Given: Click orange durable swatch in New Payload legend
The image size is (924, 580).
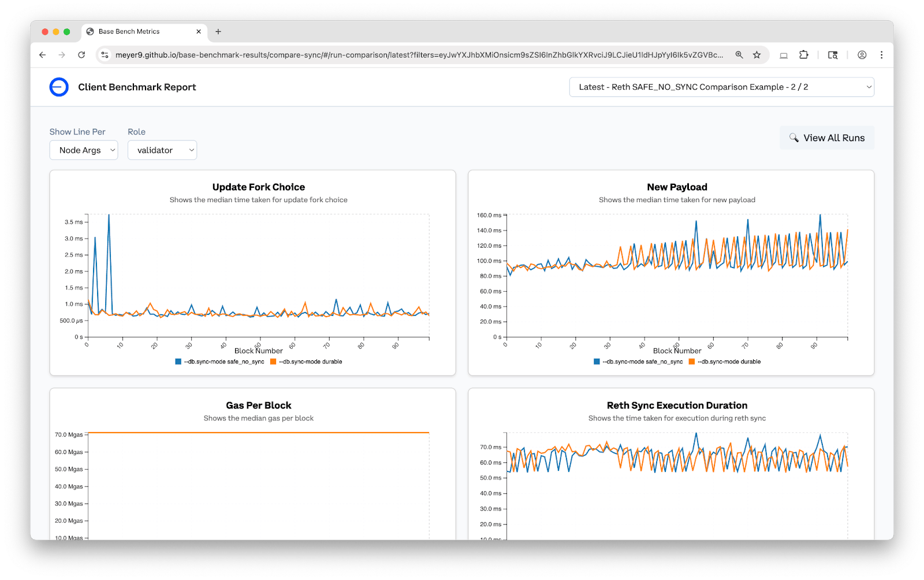Looking at the screenshot, I should click(x=692, y=362).
